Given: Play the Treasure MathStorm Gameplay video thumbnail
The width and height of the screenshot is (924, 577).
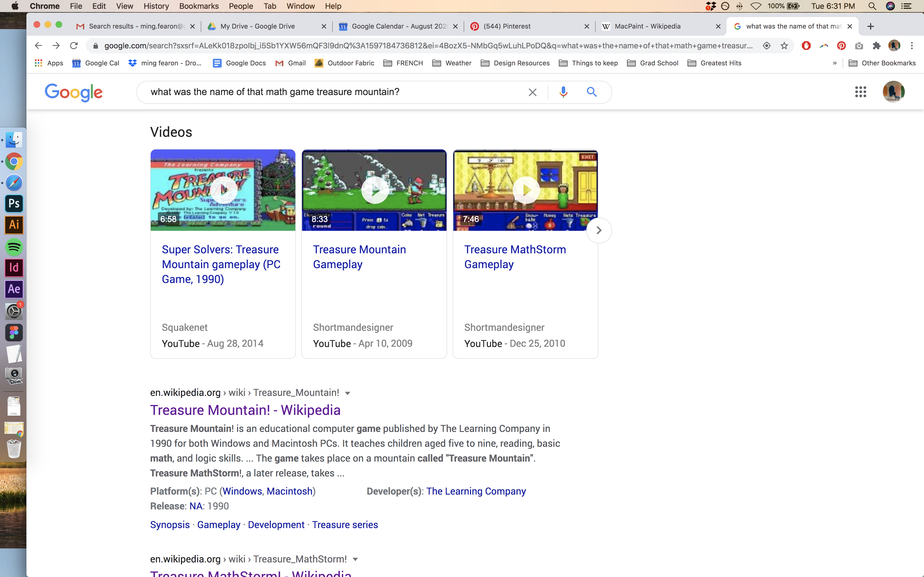Looking at the screenshot, I should coord(525,190).
